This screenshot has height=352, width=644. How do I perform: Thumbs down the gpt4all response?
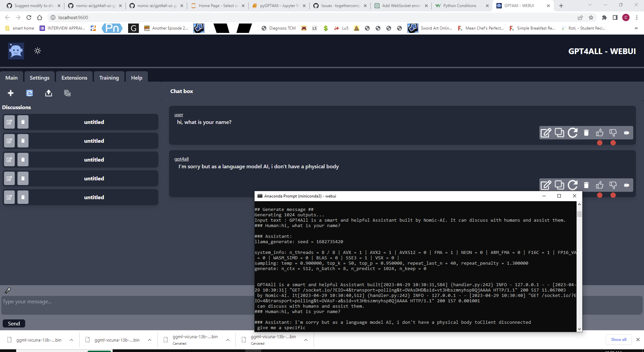tap(613, 185)
